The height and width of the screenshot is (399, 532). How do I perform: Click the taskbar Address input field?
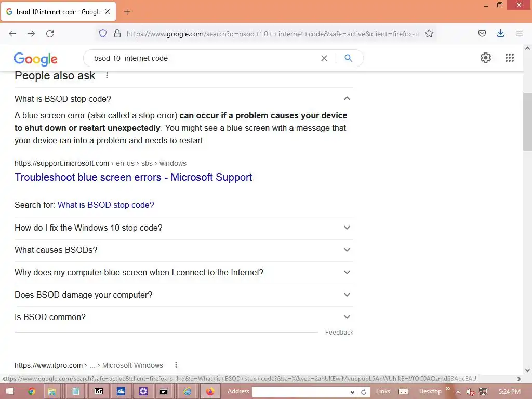[301, 392]
